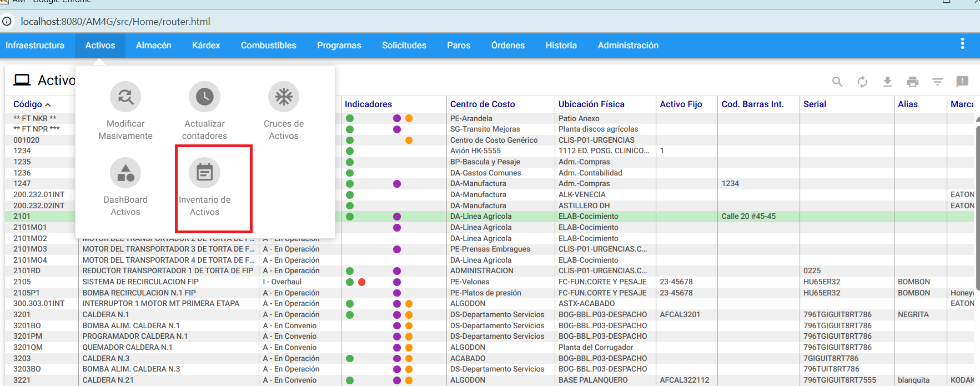Open Actualizar contadores clock icon
980x386 pixels.
click(x=204, y=97)
